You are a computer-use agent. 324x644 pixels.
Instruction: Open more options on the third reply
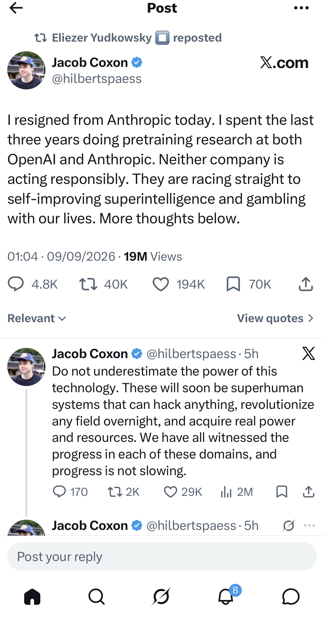click(309, 525)
